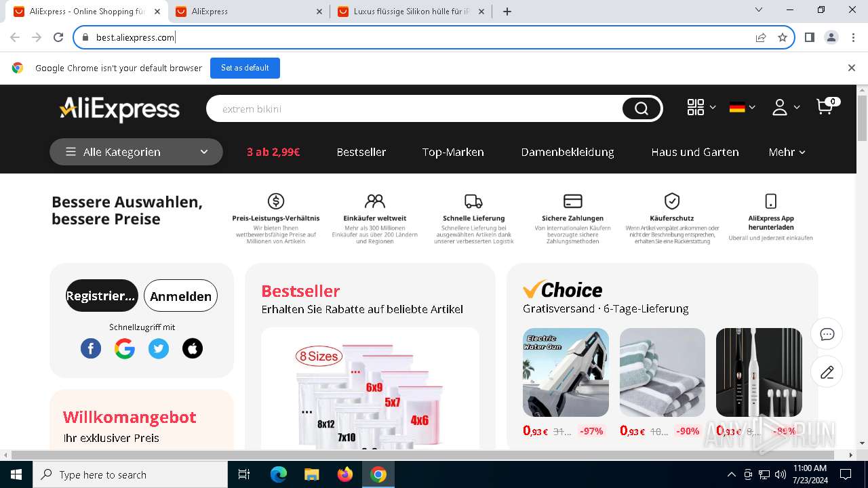Click the Einkäufer weltweit people icon
The image size is (868, 488).
coord(375,201)
